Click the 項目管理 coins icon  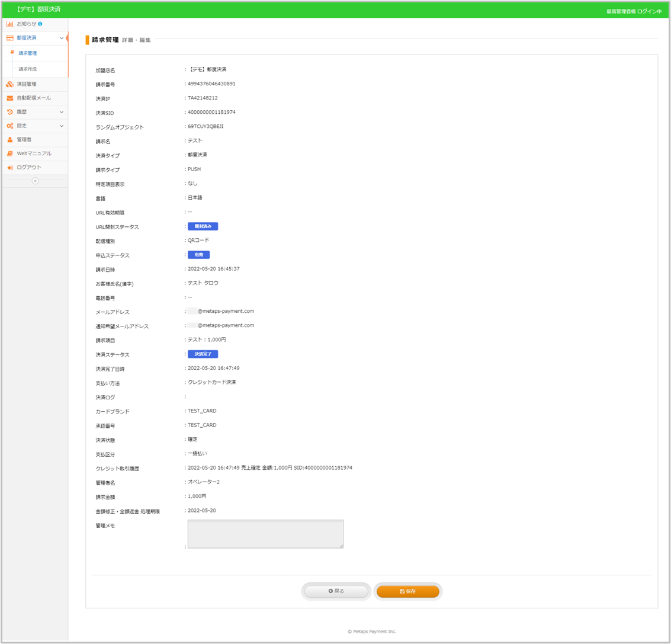click(x=10, y=84)
